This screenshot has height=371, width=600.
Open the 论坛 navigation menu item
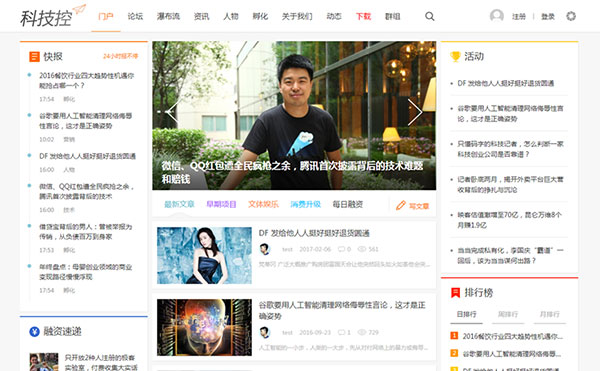point(135,16)
